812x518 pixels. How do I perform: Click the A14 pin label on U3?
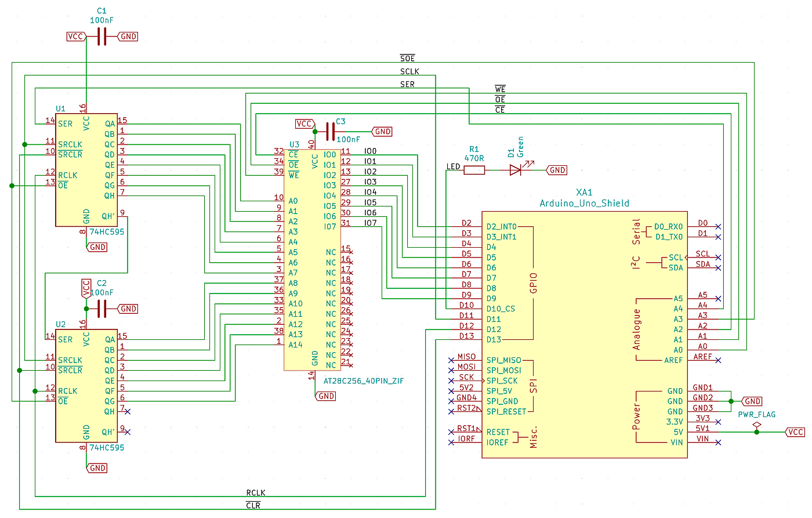click(296, 345)
